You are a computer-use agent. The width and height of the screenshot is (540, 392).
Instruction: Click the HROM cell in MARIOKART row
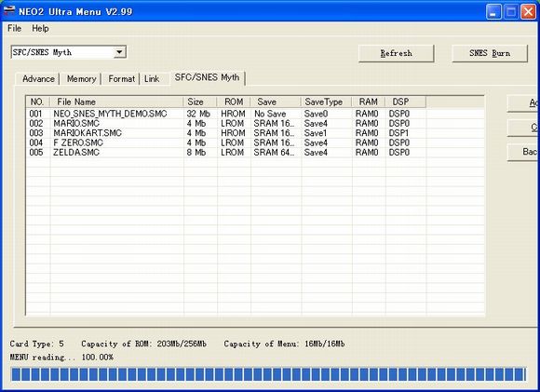(233, 133)
